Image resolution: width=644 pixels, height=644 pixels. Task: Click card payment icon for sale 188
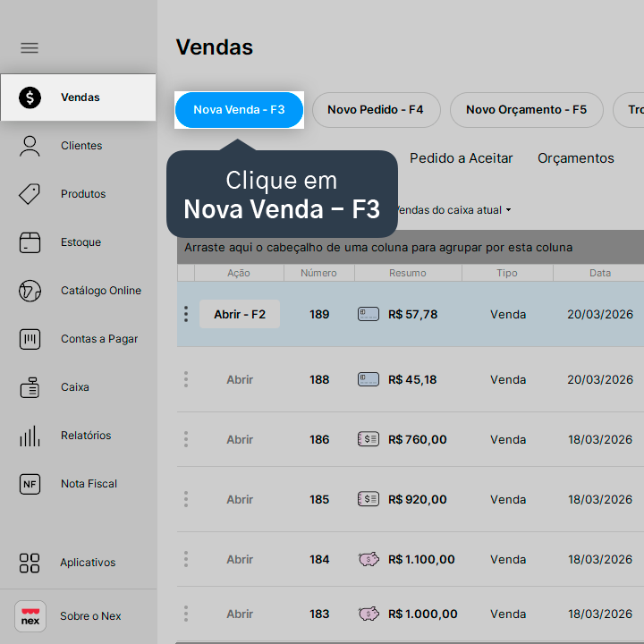point(369,379)
